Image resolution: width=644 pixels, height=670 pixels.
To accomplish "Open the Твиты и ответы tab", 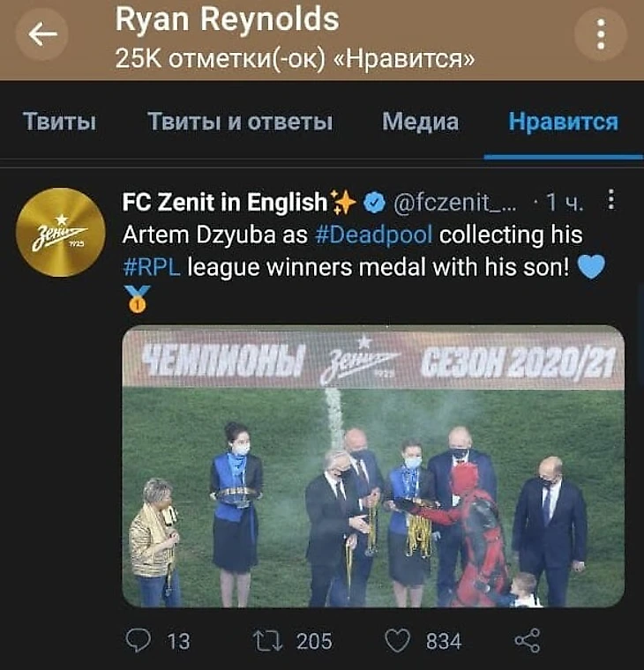I will [x=240, y=122].
